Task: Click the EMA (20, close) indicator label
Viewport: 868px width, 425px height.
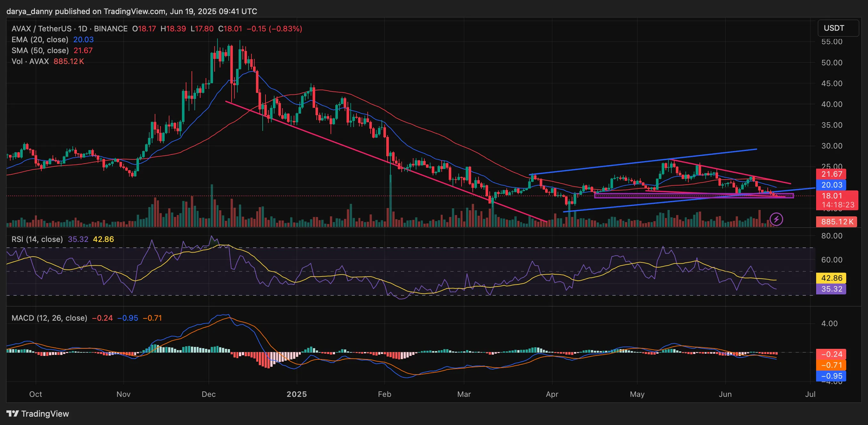Action: [x=40, y=39]
